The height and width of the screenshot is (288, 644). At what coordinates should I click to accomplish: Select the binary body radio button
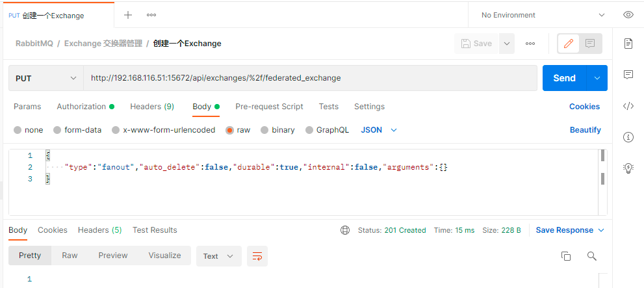[277, 130]
